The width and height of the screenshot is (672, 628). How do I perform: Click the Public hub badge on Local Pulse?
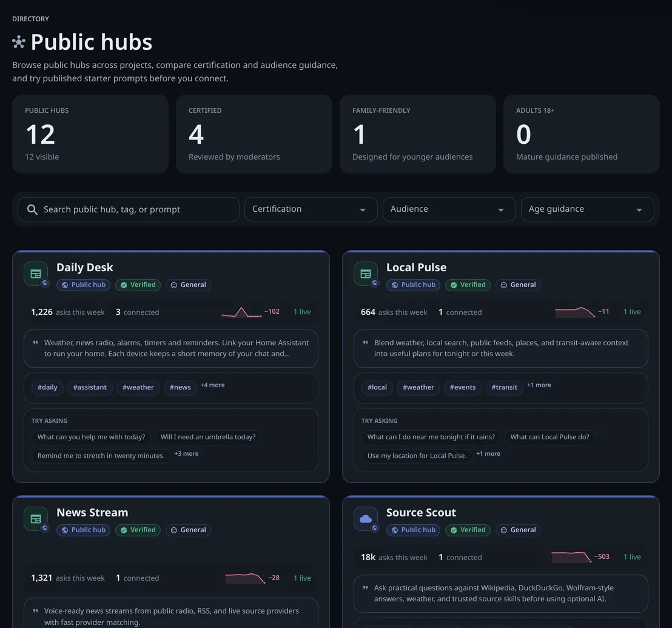tap(413, 285)
